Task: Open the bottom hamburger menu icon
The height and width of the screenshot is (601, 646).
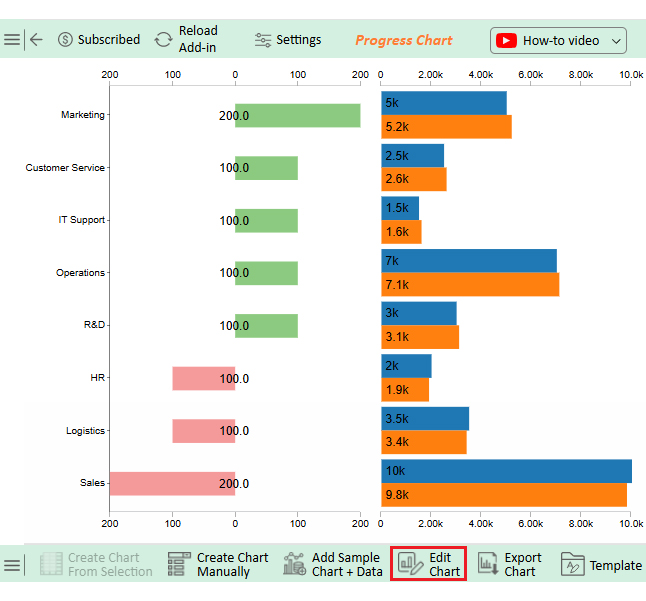Action: [x=11, y=565]
